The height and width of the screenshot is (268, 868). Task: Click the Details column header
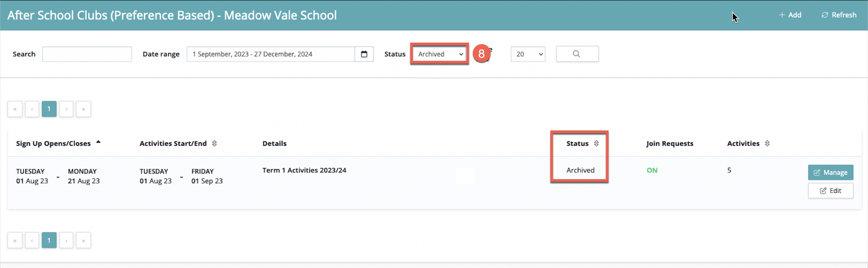point(274,143)
